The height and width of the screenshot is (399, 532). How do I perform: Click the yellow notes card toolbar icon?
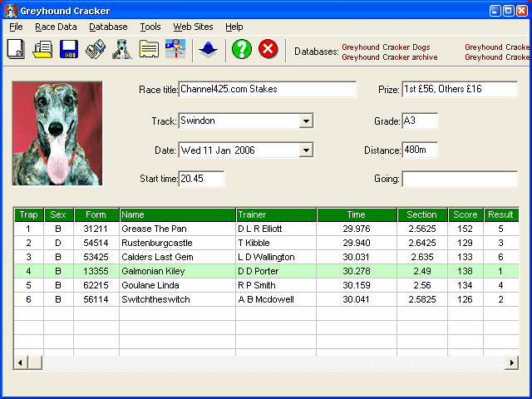[x=149, y=49]
